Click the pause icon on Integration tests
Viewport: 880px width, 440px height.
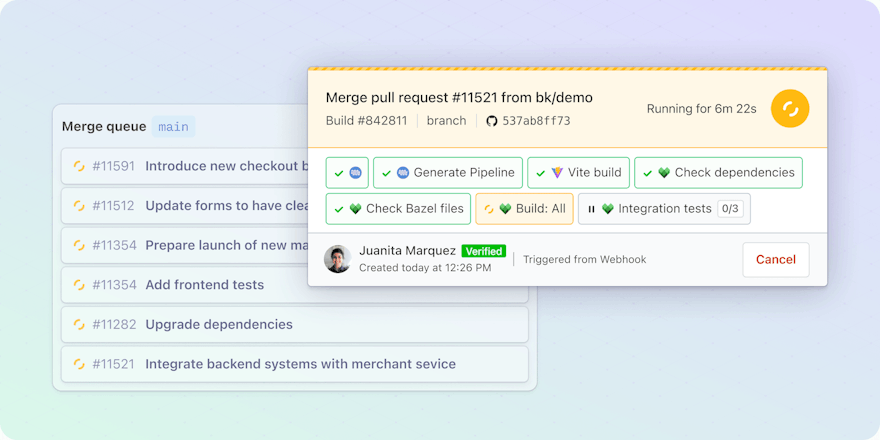591,209
